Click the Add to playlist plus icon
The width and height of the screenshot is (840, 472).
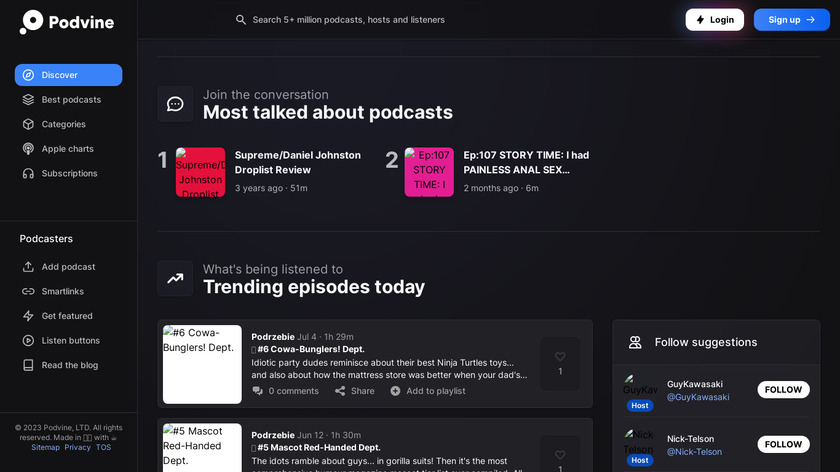[395, 391]
